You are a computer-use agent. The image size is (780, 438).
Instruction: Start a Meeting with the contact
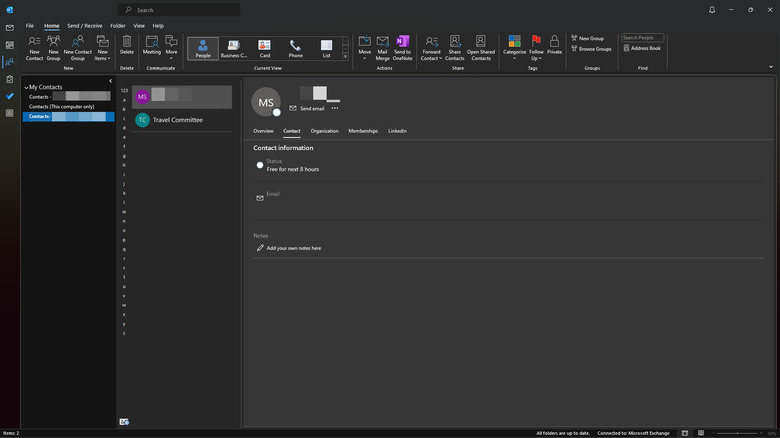(152, 43)
